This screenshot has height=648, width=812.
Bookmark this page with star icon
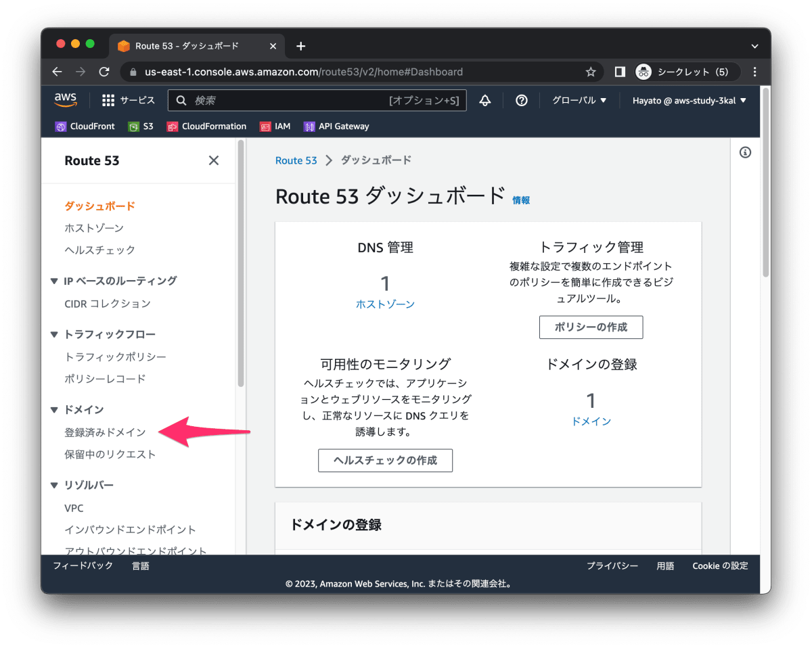(591, 72)
